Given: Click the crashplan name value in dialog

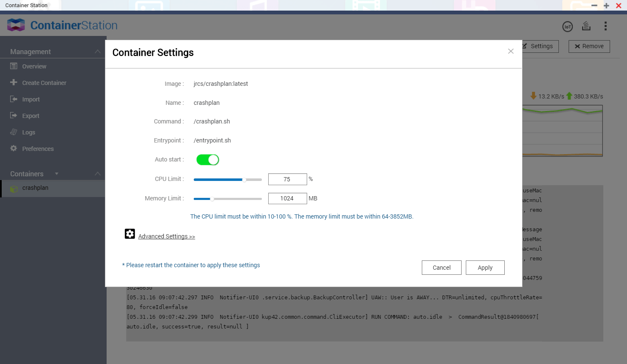Looking at the screenshot, I should point(206,103).
